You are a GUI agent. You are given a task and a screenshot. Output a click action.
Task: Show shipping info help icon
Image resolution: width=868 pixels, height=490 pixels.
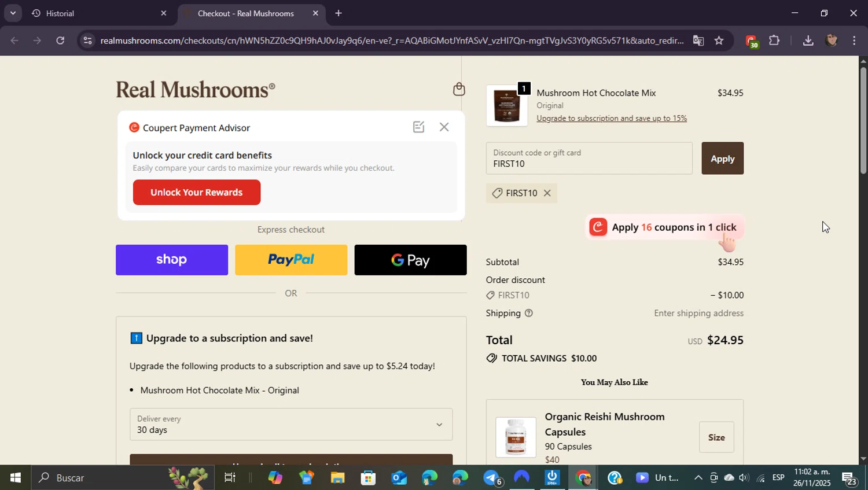click(528, 314)
